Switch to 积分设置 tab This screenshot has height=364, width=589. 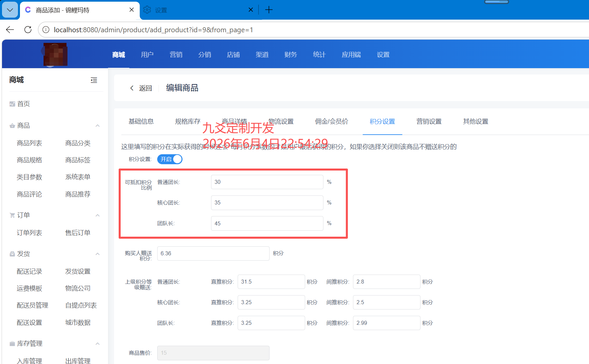click(383, 121)
